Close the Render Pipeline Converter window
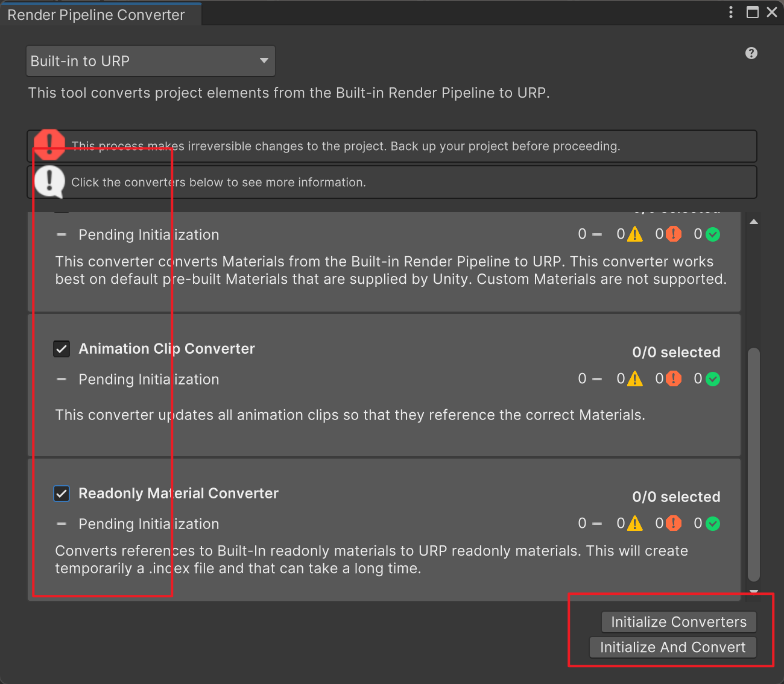784x684 pixels. tap(771, 12)
